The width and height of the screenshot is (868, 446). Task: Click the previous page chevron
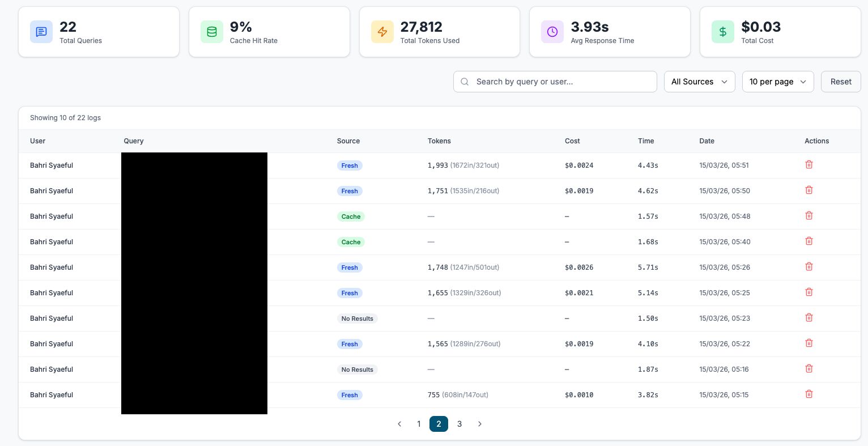pos(399,424)
